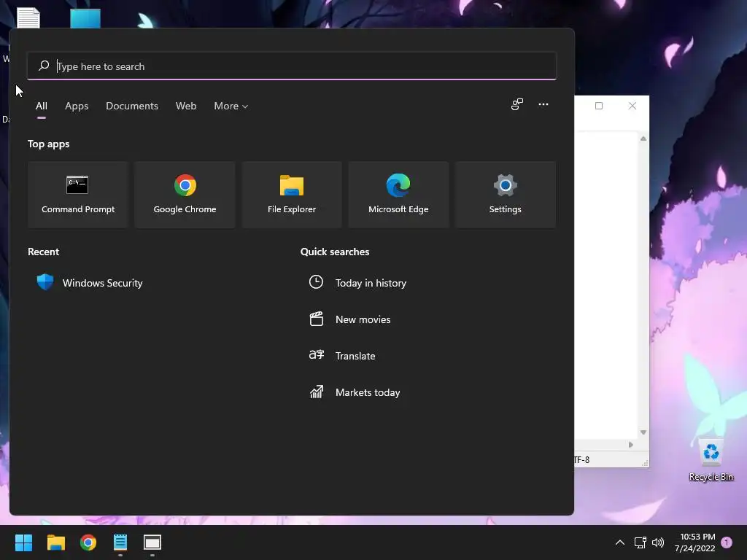This screenshot has height=560, width=747.
Task: Search New movies
Action: click(363, 319)
